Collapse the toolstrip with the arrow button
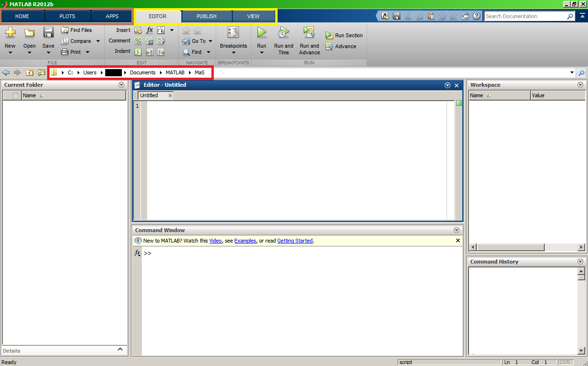Viewport: 588px width, 366px height. click(582, 16)
